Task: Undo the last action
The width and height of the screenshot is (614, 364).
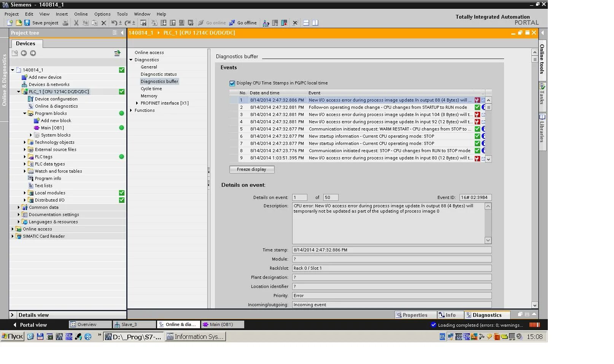Action: pos(114,23)
